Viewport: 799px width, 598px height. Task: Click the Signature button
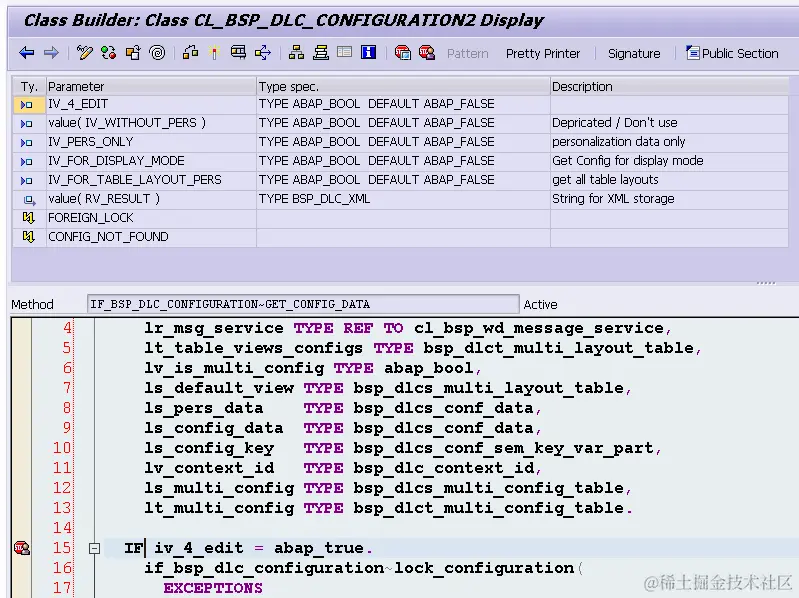[634, 53]
